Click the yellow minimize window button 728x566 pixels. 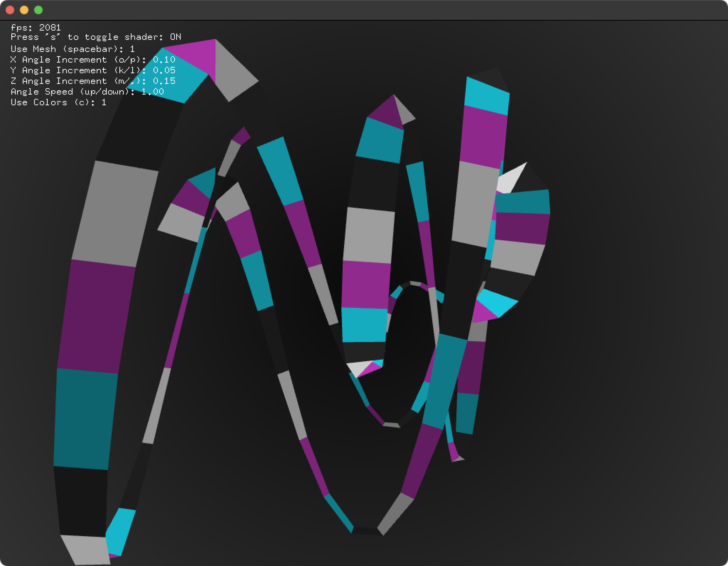24,10
